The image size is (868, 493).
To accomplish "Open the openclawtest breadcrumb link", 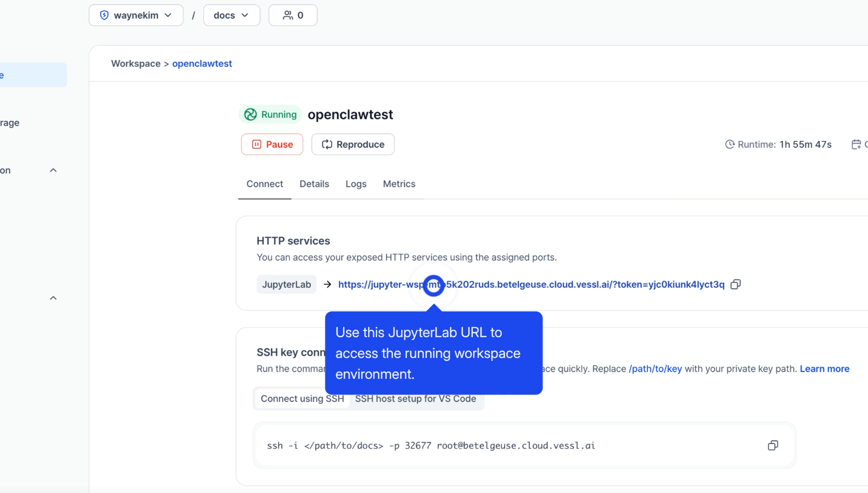I will pos(202,63).
